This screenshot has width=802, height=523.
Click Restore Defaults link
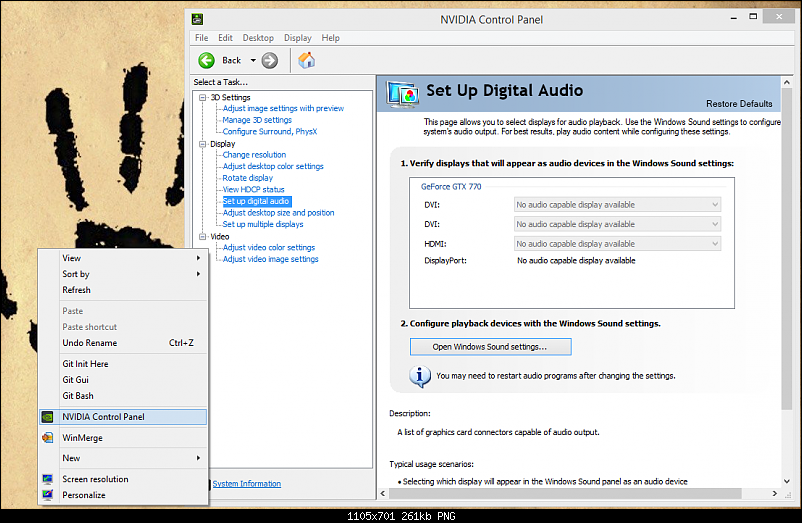(x=739, y=104)
